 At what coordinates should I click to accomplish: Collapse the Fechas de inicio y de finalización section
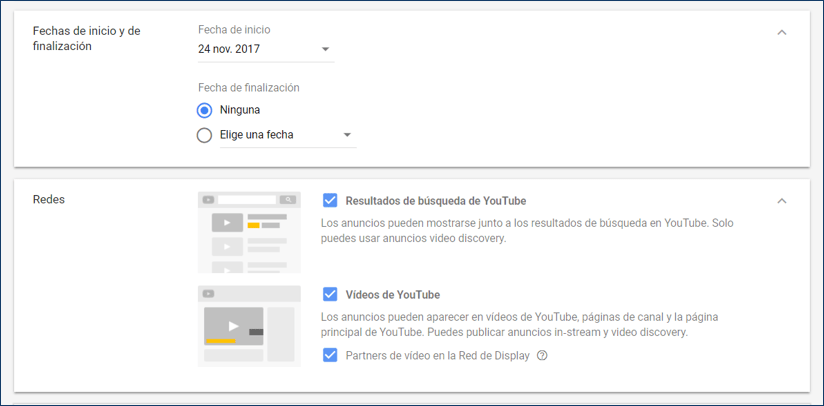tap(782, 33)
